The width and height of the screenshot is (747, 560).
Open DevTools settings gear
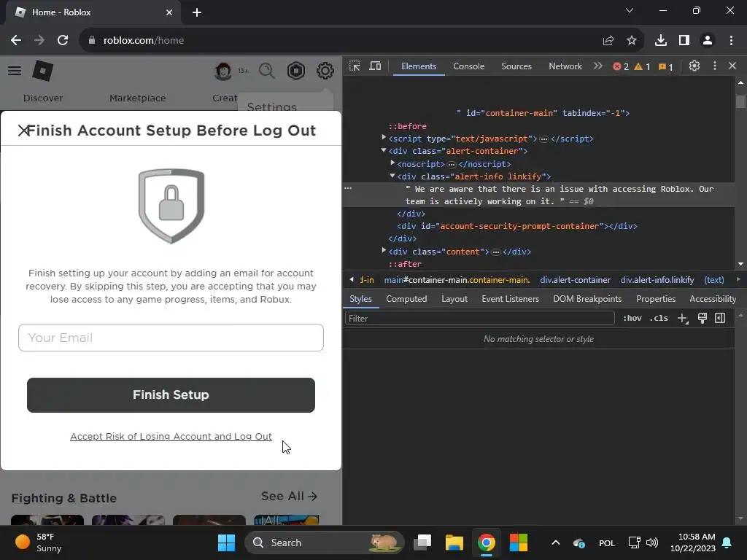tap(694, 66)
